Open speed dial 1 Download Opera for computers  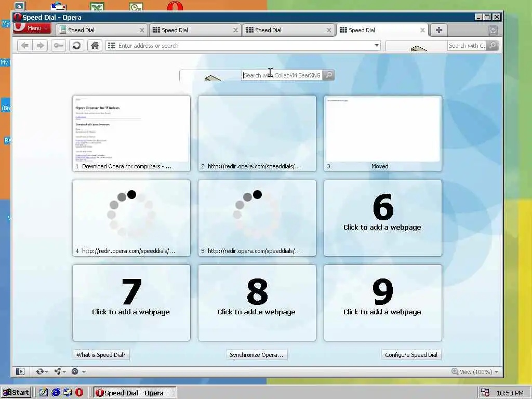pos(131,134)
